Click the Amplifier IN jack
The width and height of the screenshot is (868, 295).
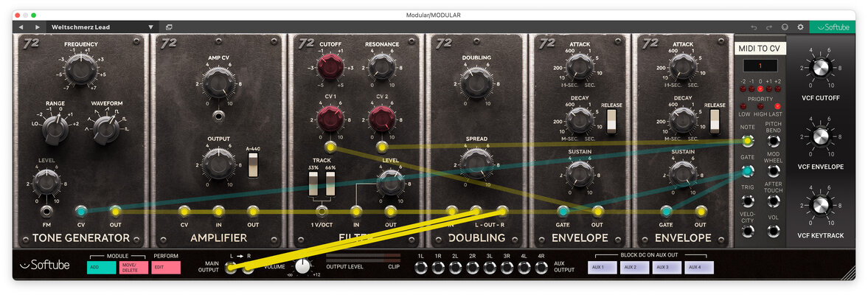[218, 211]
